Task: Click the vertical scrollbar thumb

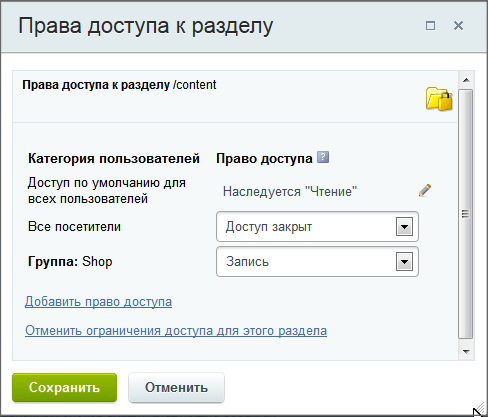Action: pyautogui.click(x=466, y=214)
